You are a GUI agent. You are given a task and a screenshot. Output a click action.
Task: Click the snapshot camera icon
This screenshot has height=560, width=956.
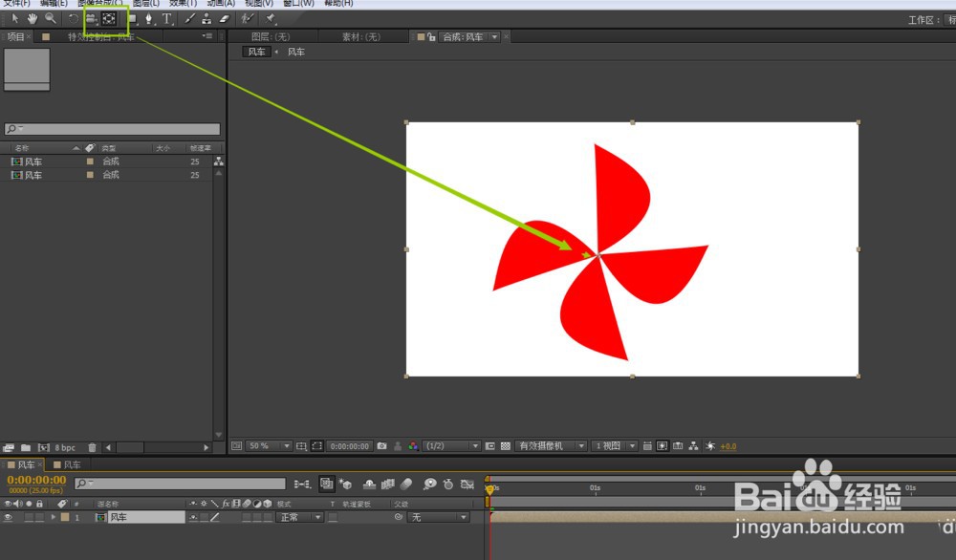(x=381, y=446)
